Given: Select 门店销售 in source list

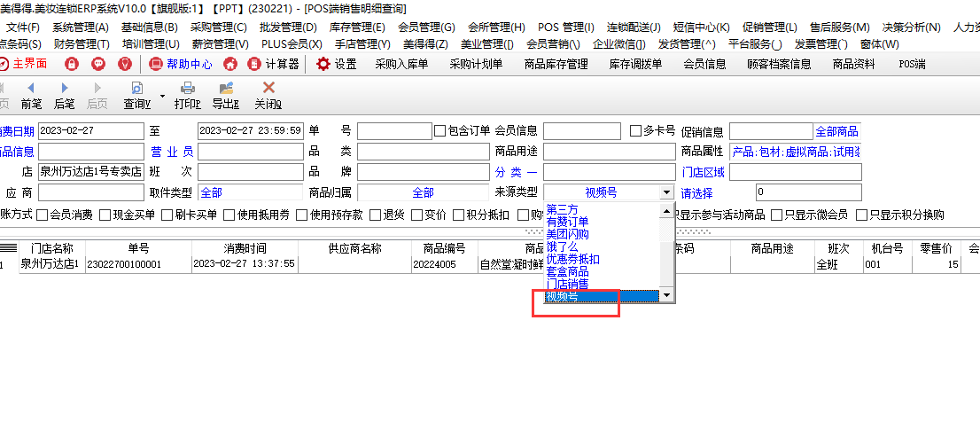Looking at the screenshot, I should coord(567,285).
